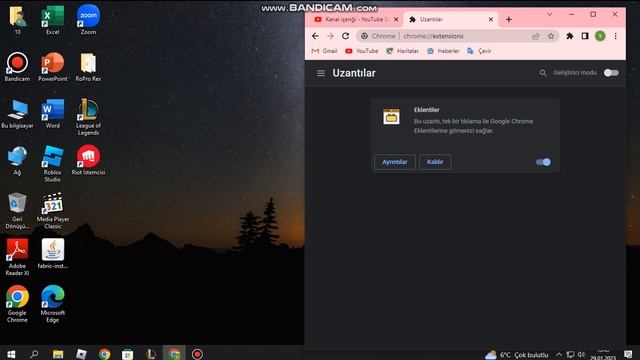This screenshot has height=360, width=640.
Task: Open the Excel desktop shortcut
Action: [53, 20]
